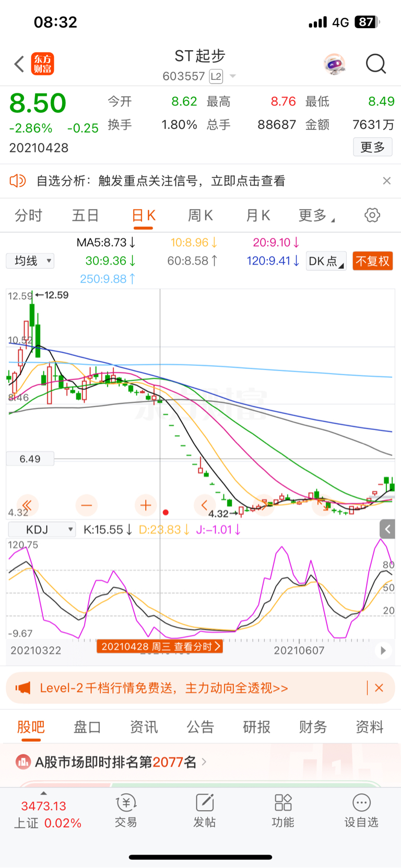Toggle the 不复权 adjustment button
This screenshot has width=401, height=868.
pyautogui.click(x=373, y=261)
